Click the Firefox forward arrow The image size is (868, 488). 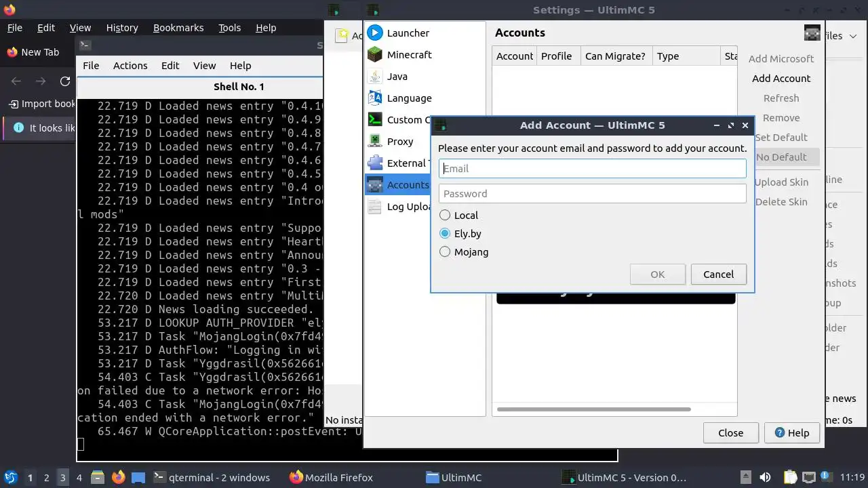[41, 81]
